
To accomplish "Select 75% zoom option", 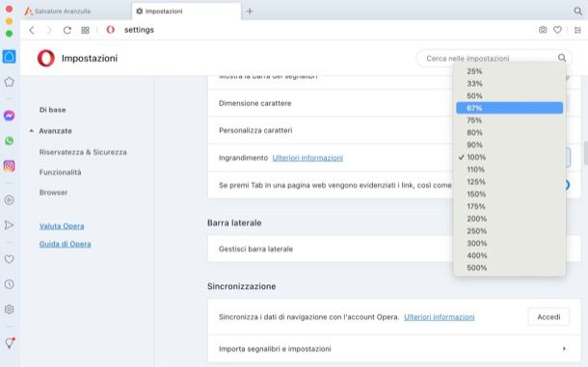I will tap(509, 120).
